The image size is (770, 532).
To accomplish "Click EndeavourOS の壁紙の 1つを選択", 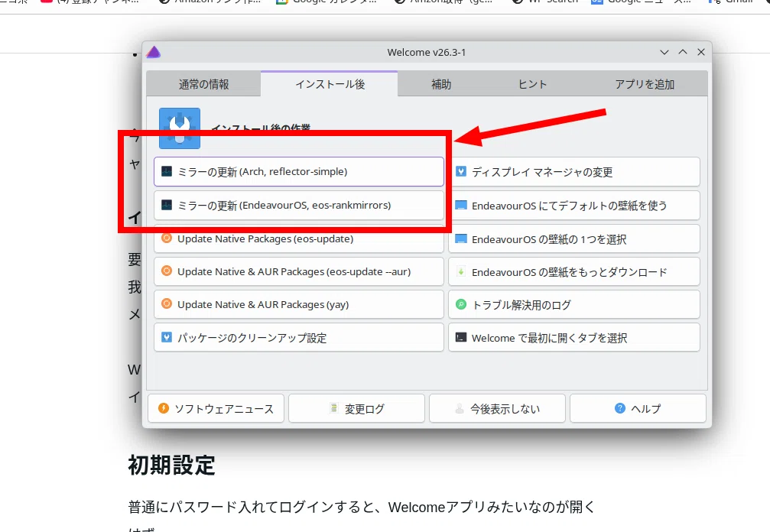I will coord(574,239).
